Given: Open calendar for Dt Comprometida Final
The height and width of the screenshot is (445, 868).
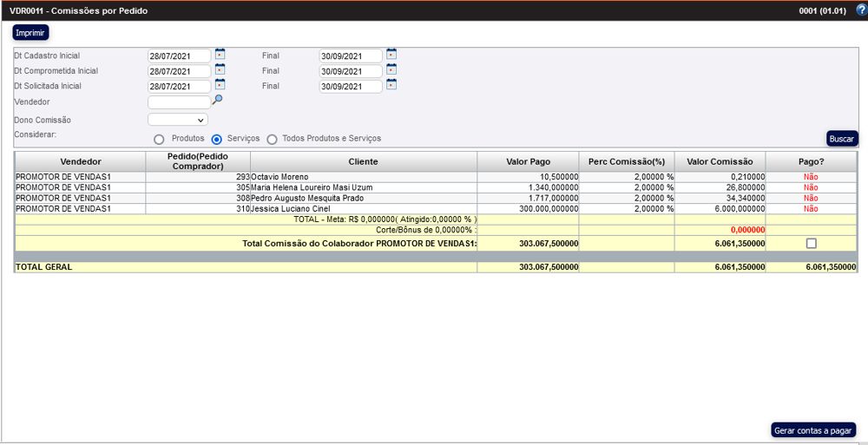Looking at the screenshot, I should tap(391, 69).
